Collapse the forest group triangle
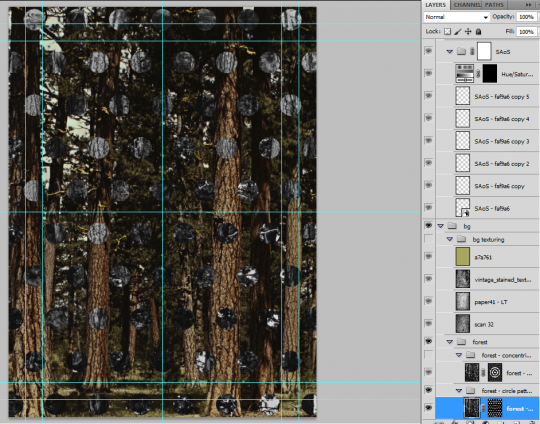540x424 pixels. click(x=449, y=342)
